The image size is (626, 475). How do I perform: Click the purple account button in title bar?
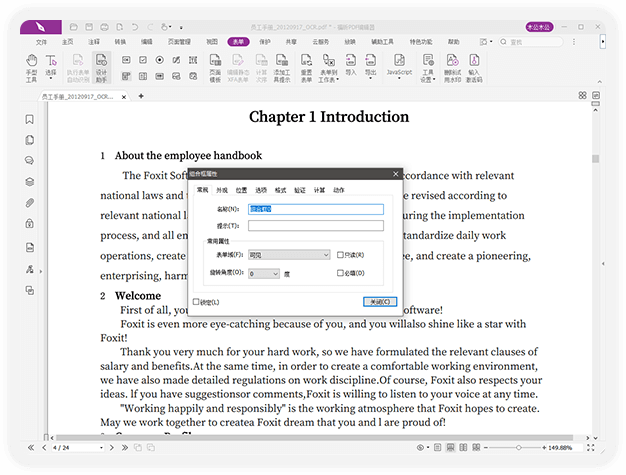539,27
